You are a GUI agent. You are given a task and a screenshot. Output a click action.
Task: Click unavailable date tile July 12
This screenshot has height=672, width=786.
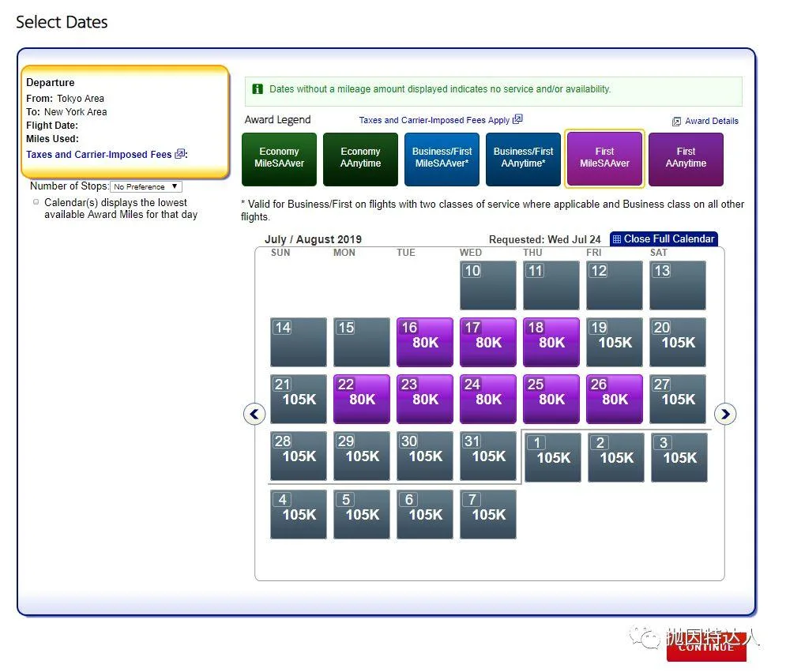tap(614, 285)
